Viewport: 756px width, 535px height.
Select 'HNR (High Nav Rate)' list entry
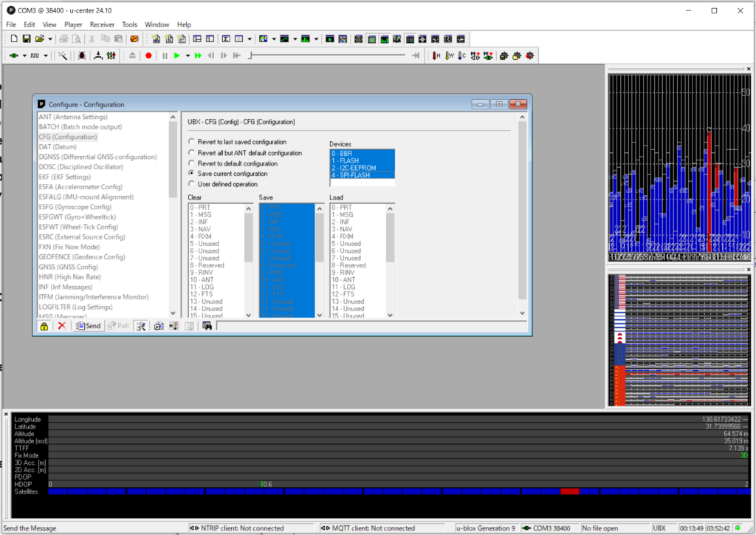(70, 277)
